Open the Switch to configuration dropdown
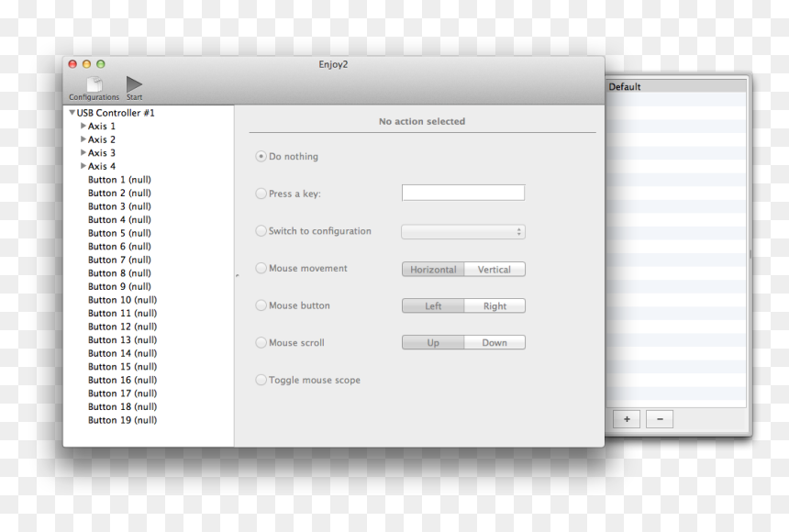This screenshot has height=532, width=789. 463,231
